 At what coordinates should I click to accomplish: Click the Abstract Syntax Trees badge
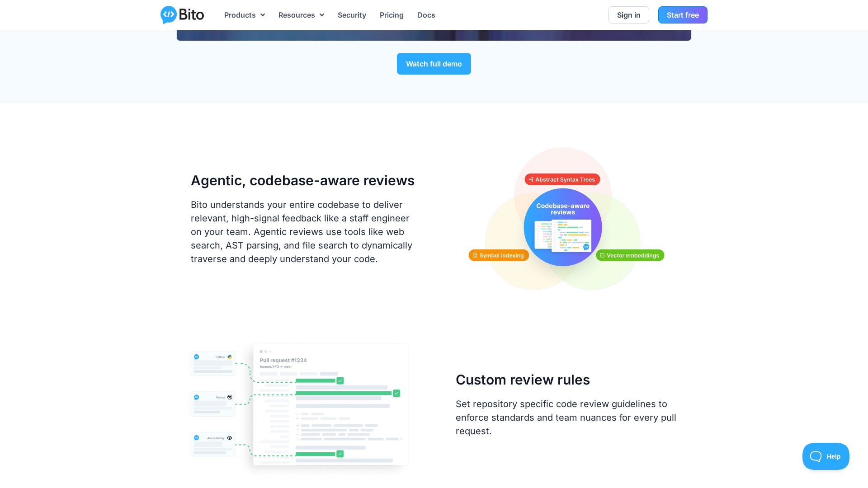coord(562,179)
